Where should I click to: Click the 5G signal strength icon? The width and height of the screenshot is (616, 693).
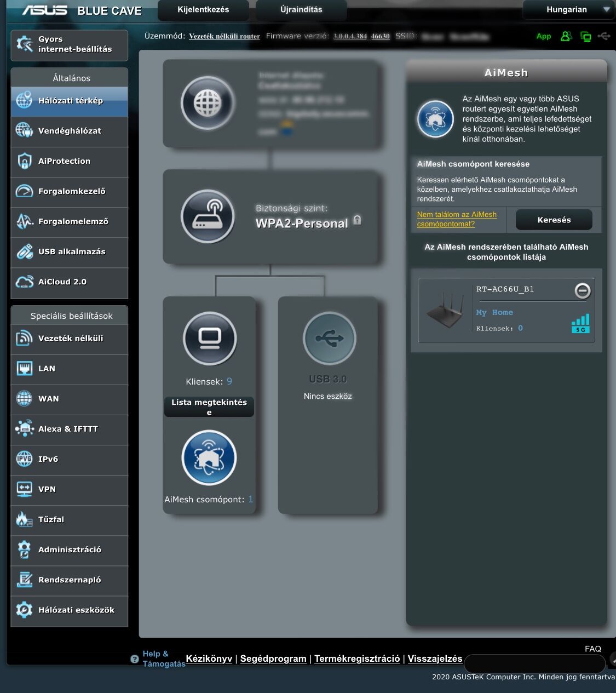point(580,323)
